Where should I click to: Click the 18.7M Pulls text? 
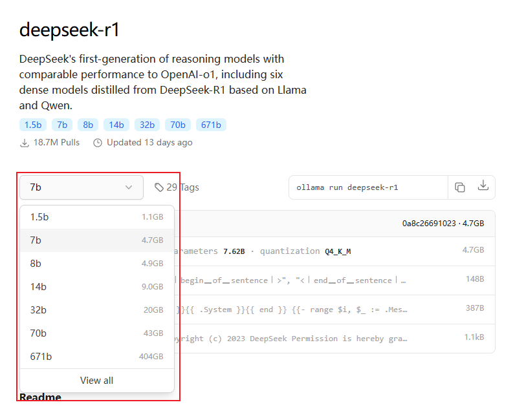56,143
